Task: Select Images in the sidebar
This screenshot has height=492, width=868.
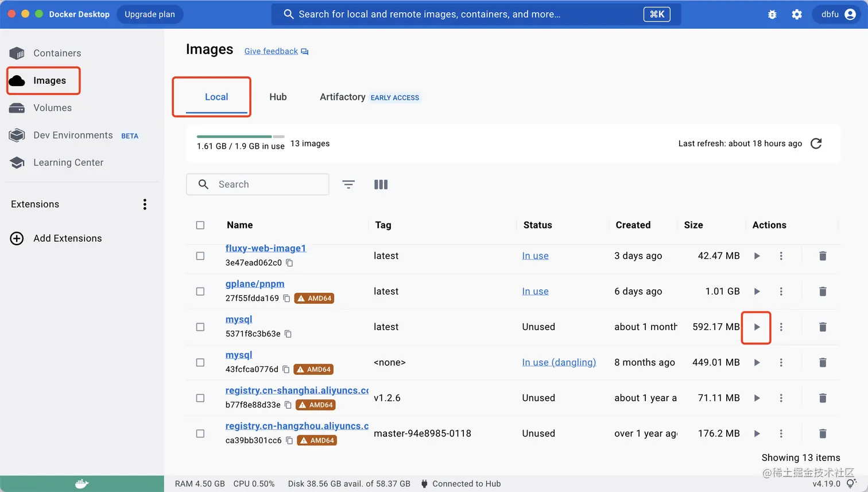Action: [49, 81]
